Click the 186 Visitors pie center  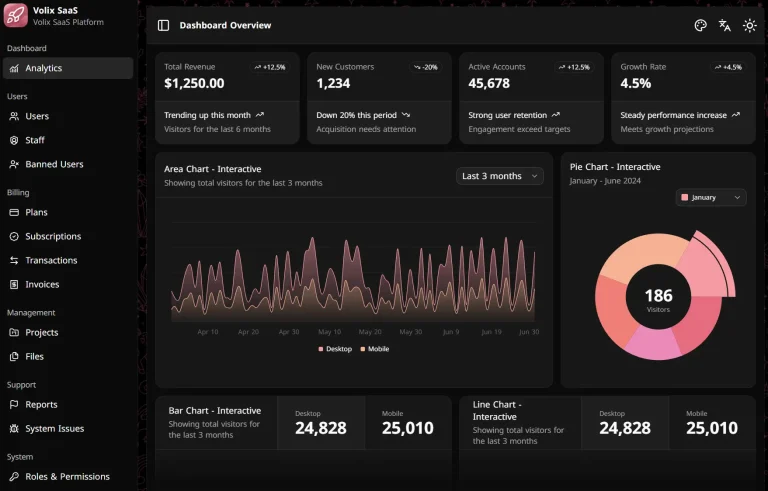coord(658,300)
